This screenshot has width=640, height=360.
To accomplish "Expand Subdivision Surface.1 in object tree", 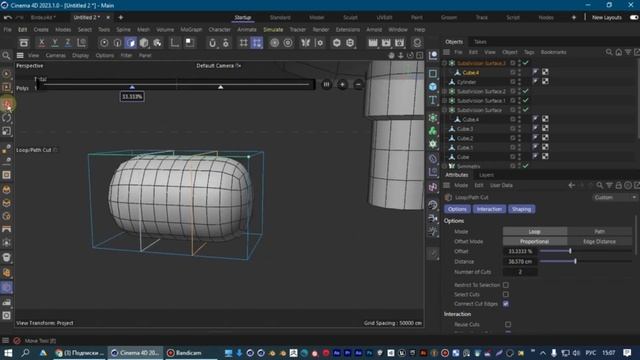I will pyautogui.click(x=444, y=101).
